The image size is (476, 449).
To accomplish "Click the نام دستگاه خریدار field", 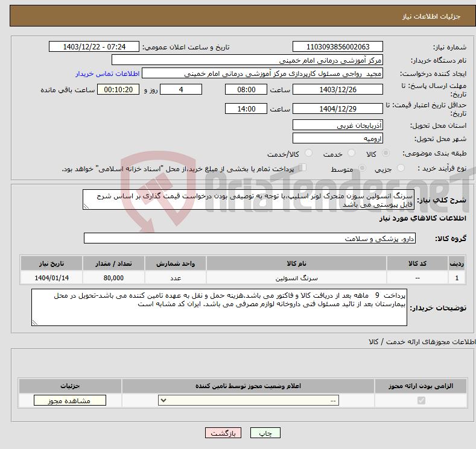I will pos(247,60).
